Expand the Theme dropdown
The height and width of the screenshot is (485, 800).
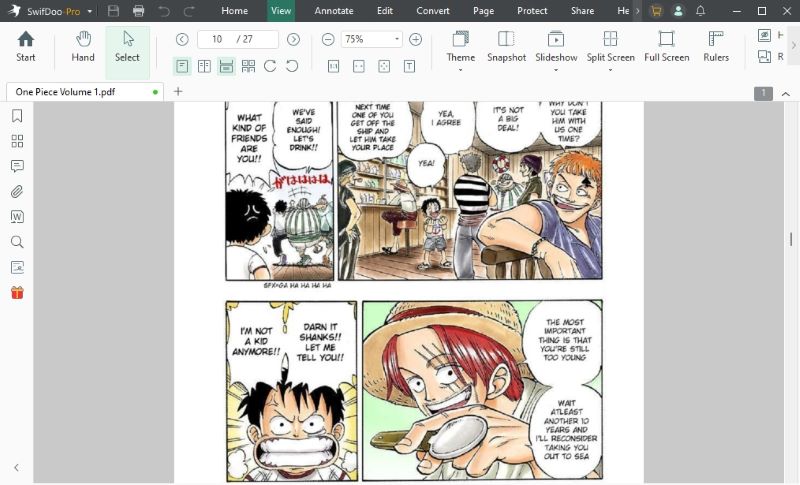point(461,58)
